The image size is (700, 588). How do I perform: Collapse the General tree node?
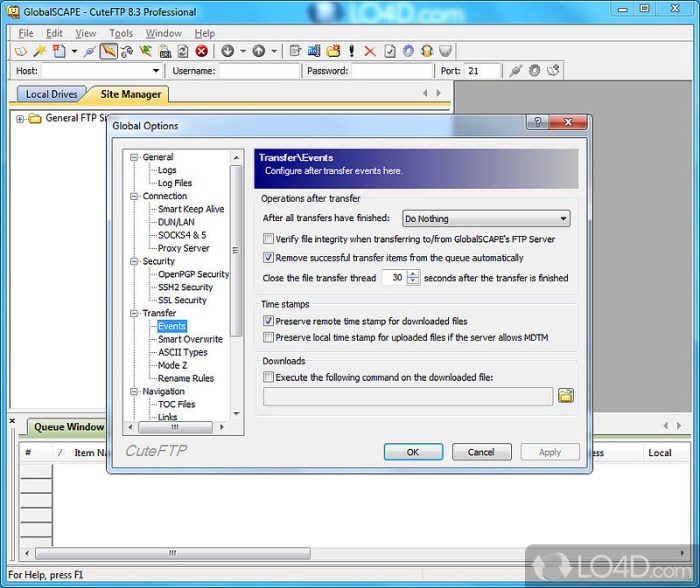coord(133,157)
